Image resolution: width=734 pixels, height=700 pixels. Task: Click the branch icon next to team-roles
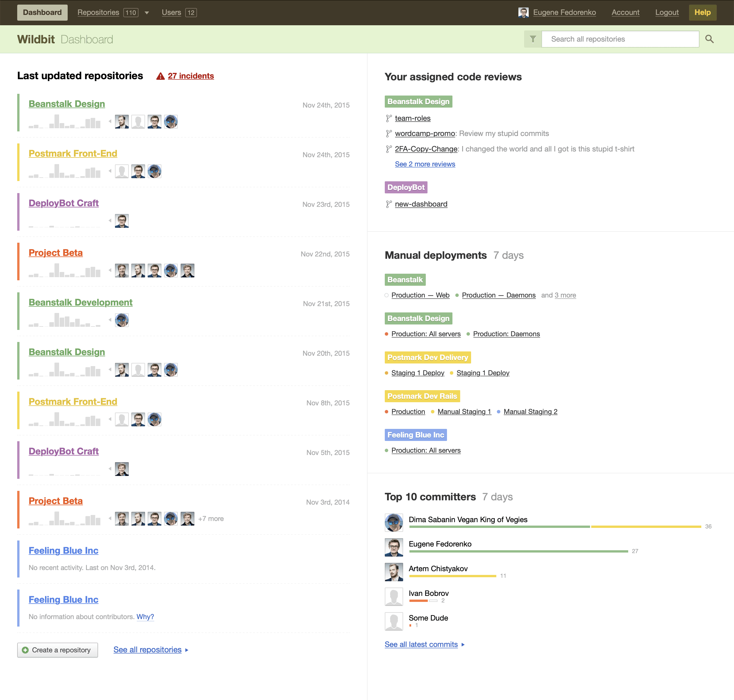point(389,118)
